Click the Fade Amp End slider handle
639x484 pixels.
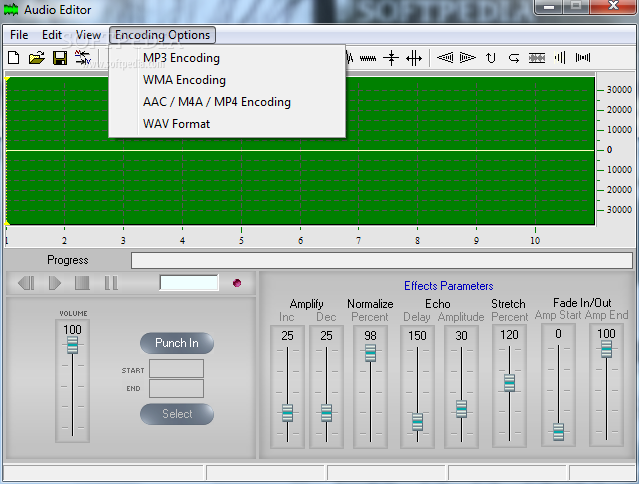tap(606, 349)
